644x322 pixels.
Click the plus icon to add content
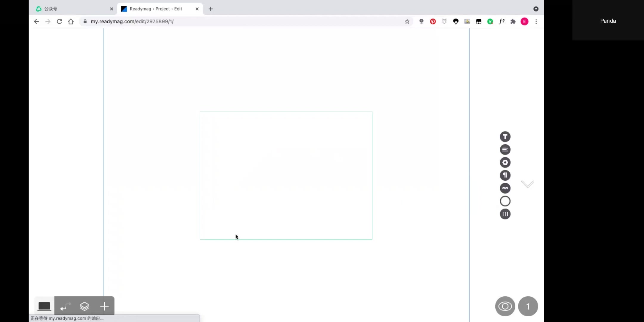point(104,306)
